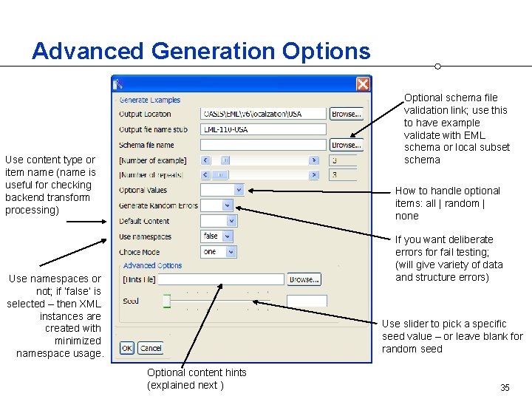Click the Output Location text field
532x399 pixels.
263,114
